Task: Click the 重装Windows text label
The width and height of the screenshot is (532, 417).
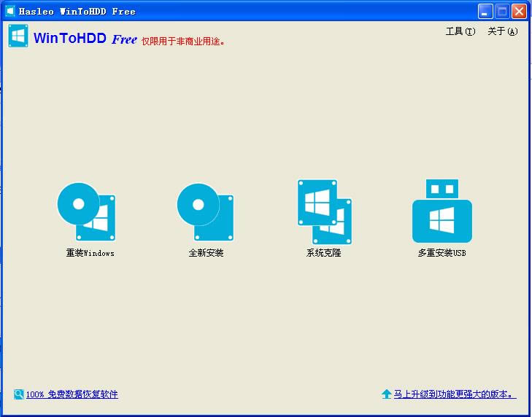Action: coord(90,253)
